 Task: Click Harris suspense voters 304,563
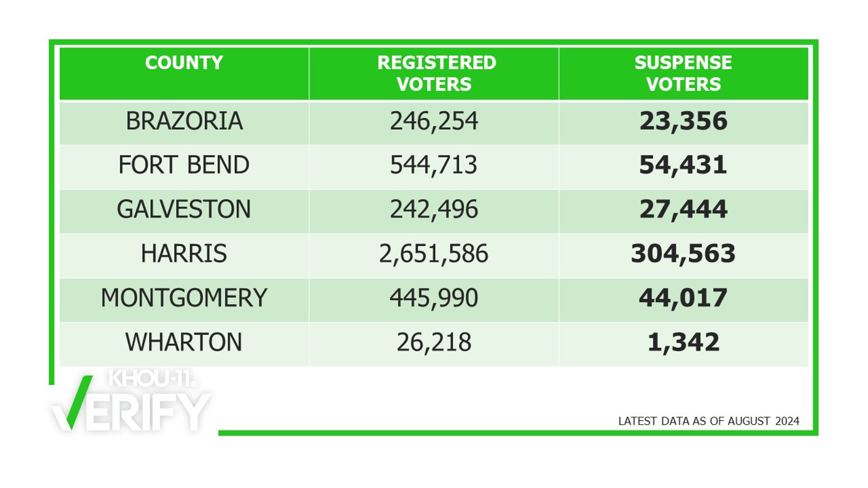click(683, 253)
